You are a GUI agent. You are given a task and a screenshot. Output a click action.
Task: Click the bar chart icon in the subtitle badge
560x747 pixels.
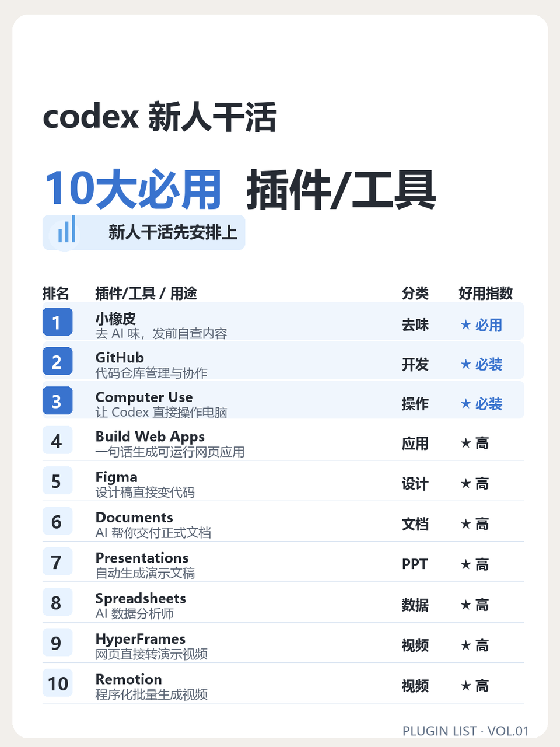click(66, 229)
